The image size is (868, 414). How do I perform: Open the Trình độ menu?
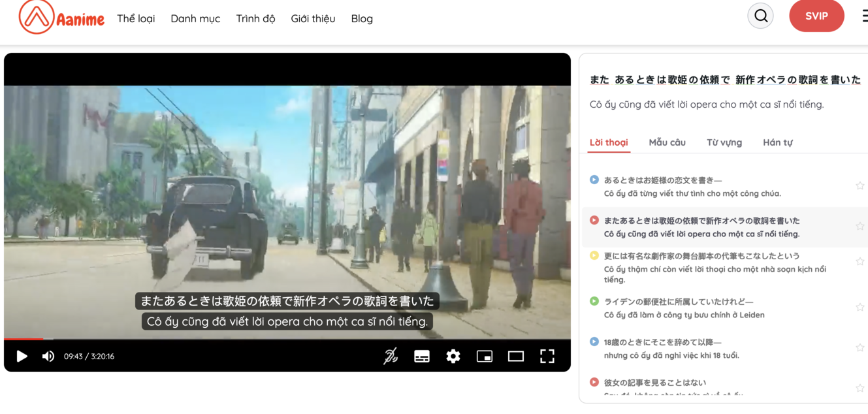[x=255, y=18]
